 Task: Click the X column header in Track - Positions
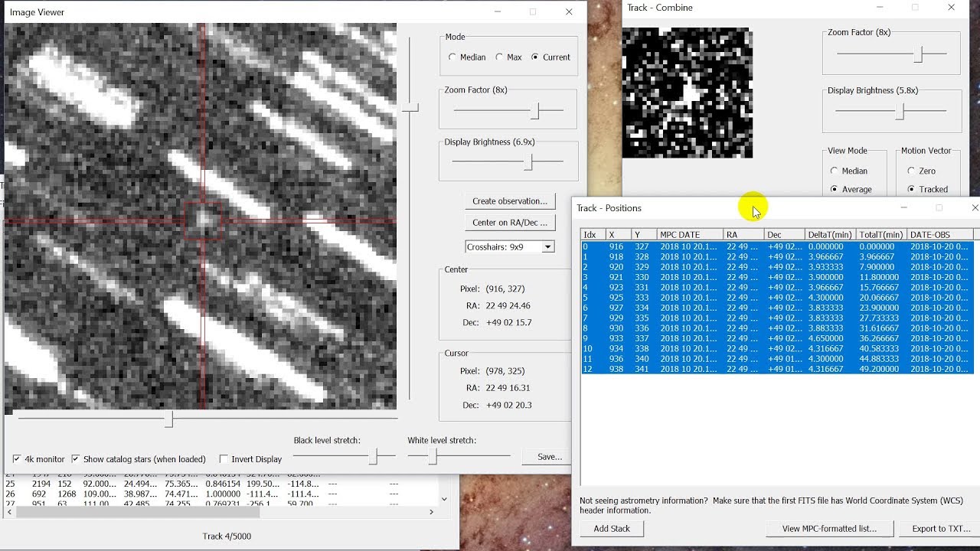pos(619,235)
